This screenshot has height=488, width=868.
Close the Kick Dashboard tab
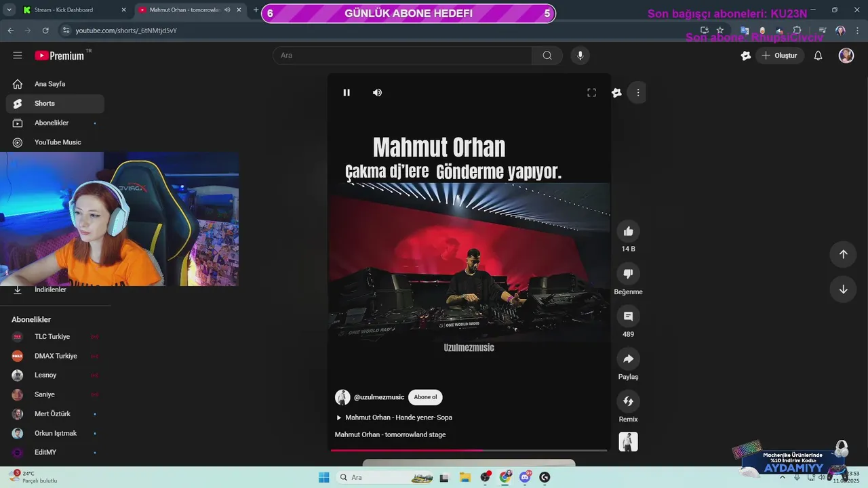point(123,10)
